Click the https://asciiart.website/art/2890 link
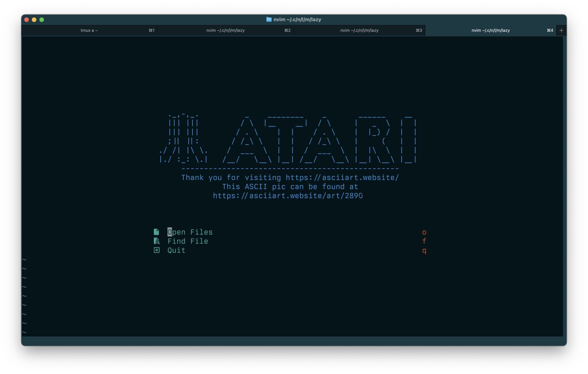Image resolution: width=588 pixels, height=374 pixels. coord(288,196)
